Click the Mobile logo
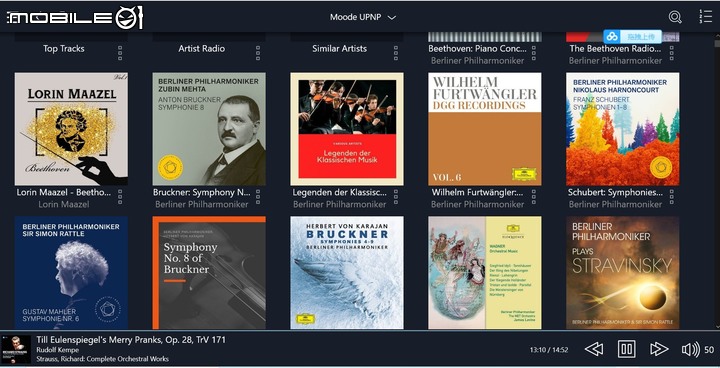 75,17
